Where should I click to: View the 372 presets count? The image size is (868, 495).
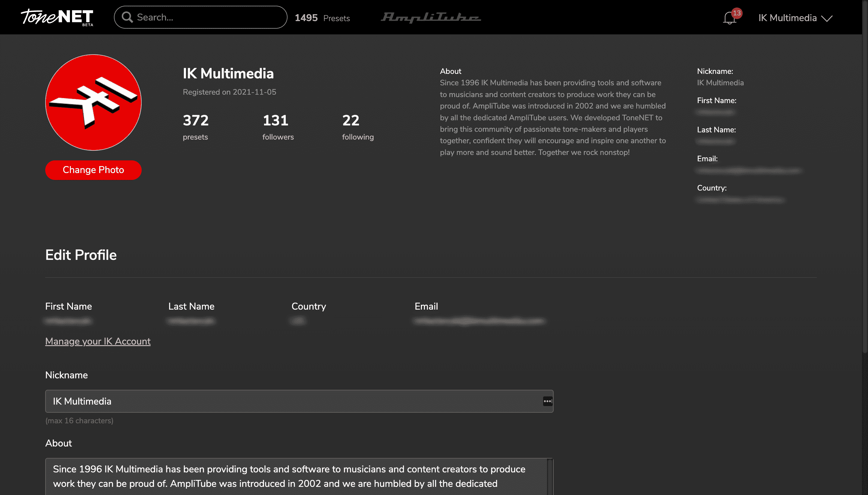point(195,127)
